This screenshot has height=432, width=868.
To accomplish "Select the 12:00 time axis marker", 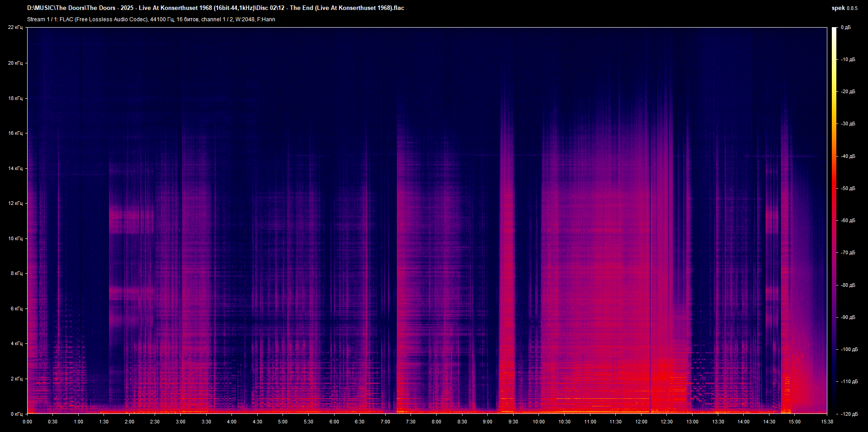I will pyautogui.click(x=641, y=422).
